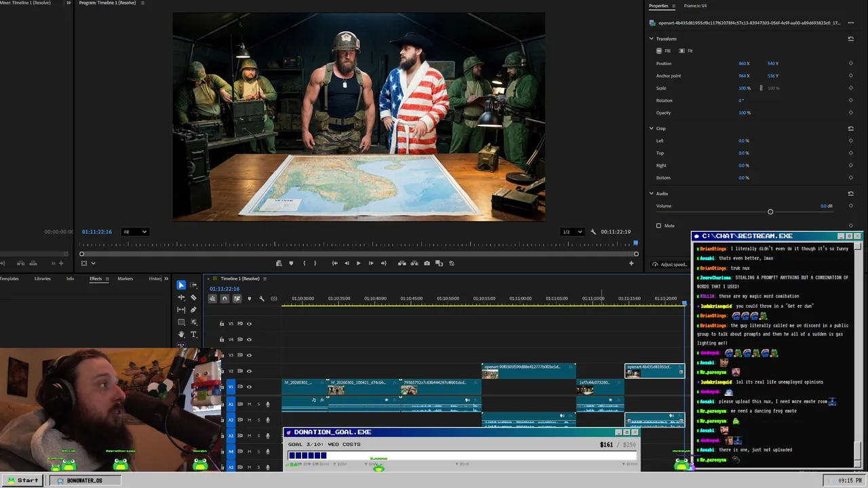Screen dimensions: 868x488
Task: Click the Program monitor wrench settings icon
Action: 593,232
